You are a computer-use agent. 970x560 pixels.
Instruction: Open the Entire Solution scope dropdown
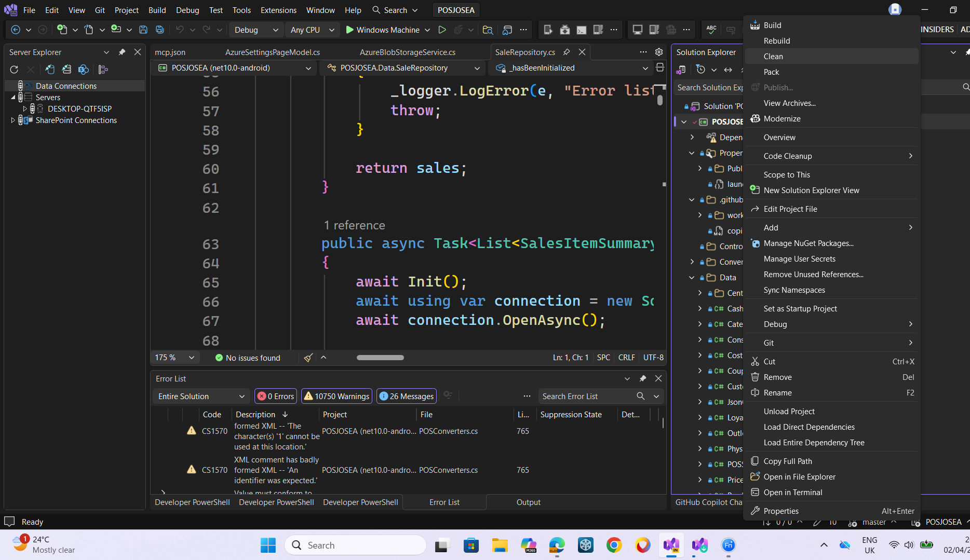tap(201, 396)
